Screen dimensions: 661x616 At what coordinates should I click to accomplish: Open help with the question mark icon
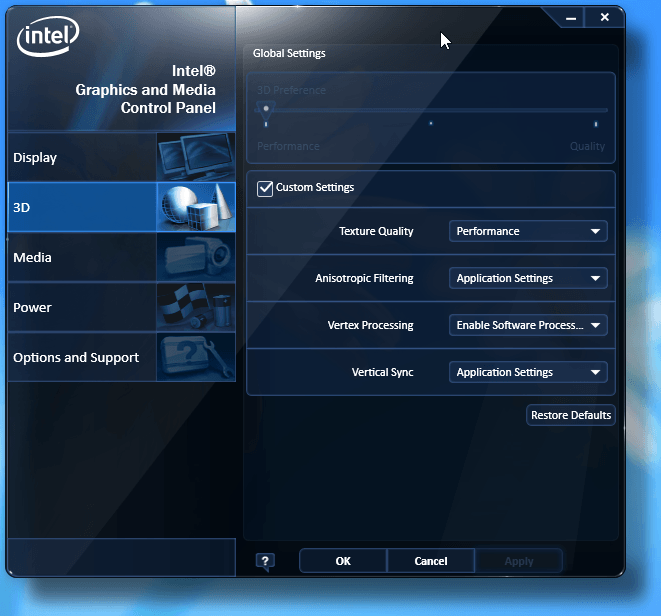265,562
